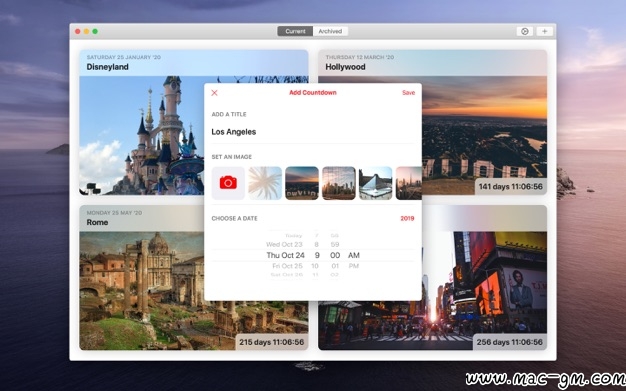Click the Los Angeles title field
The image size is (626, 391).
(313, 132)
